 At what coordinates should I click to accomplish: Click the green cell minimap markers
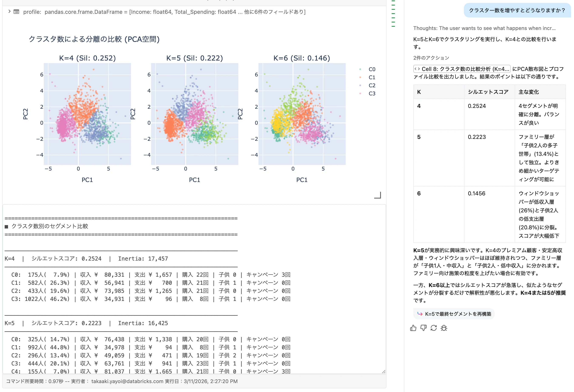(394, 14)
